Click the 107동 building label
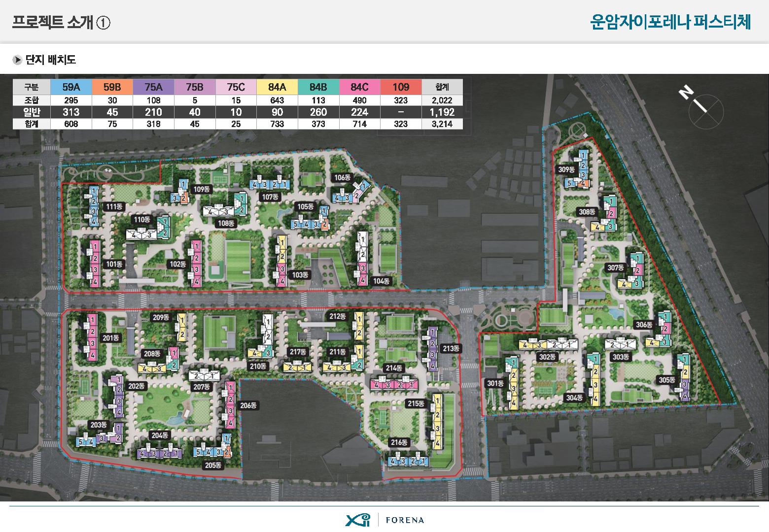Viewport: 769px width, 532px height. pyautogui.click(x=270, y=197)
